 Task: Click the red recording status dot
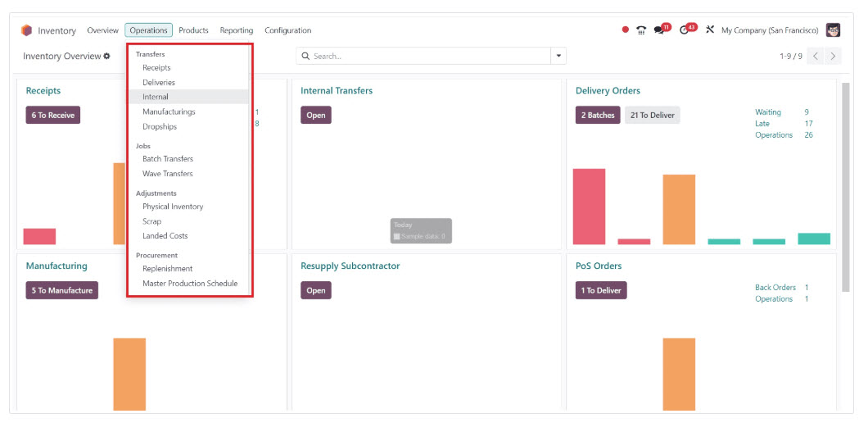click(626, 30)
